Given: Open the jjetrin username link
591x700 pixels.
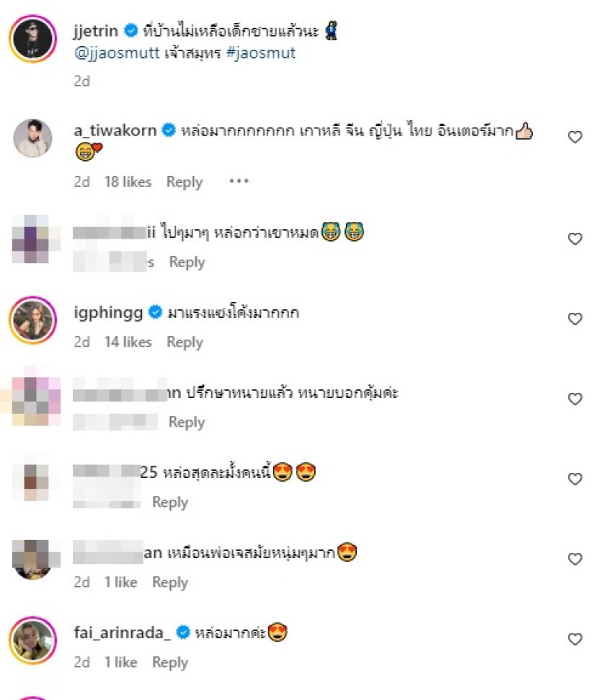Looking at the screenshot, I should pos(96,31).
